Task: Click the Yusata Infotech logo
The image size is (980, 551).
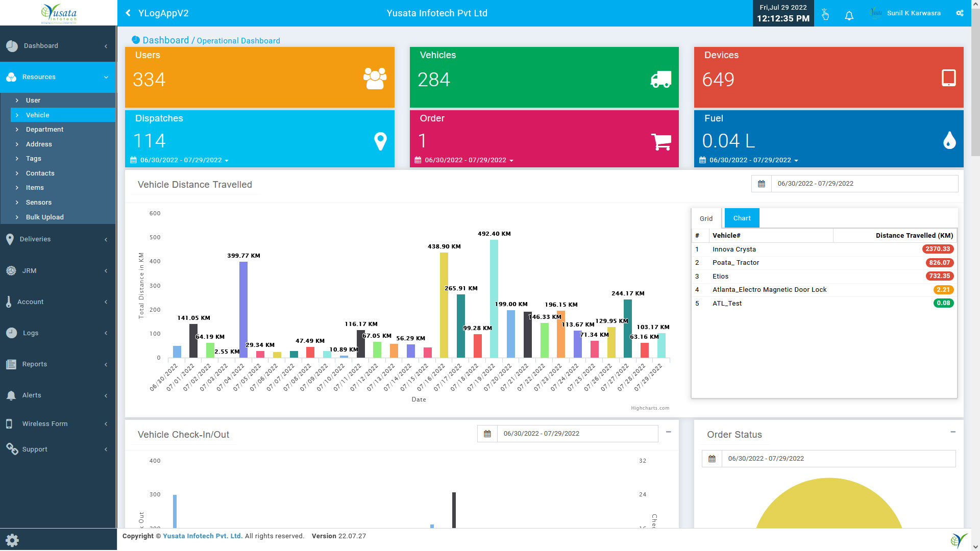Action: (x=59, y=13)
